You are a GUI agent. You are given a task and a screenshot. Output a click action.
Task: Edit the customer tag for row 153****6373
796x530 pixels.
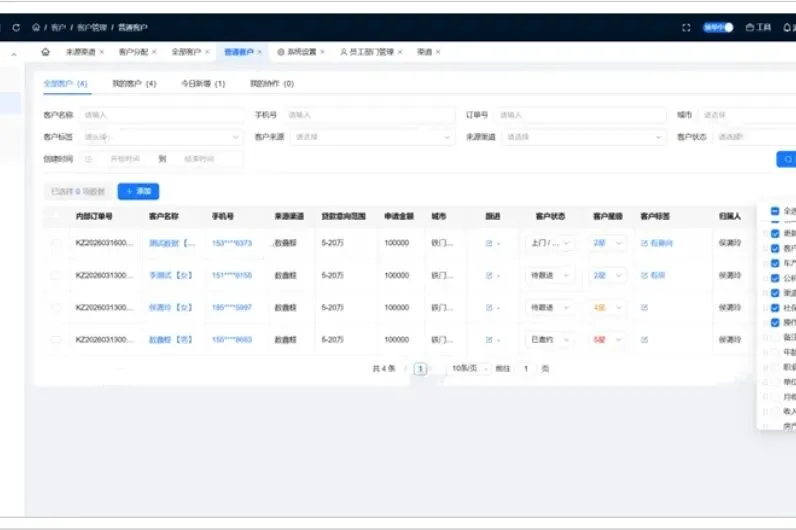coord(644,243)
